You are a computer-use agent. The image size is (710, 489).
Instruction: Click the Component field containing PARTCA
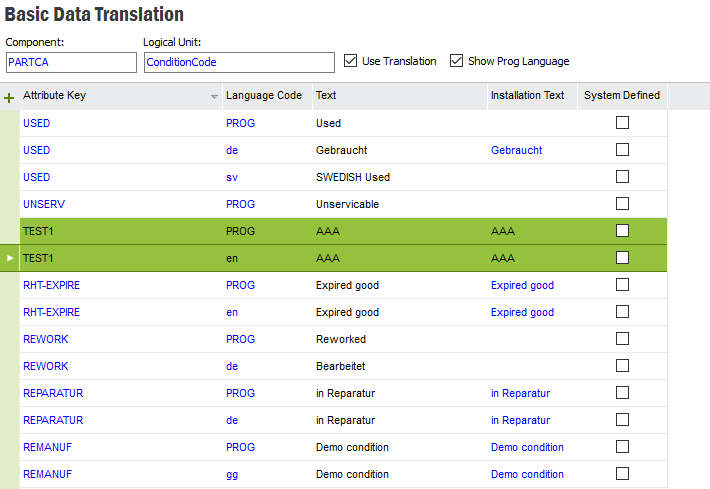pos(71,62)
